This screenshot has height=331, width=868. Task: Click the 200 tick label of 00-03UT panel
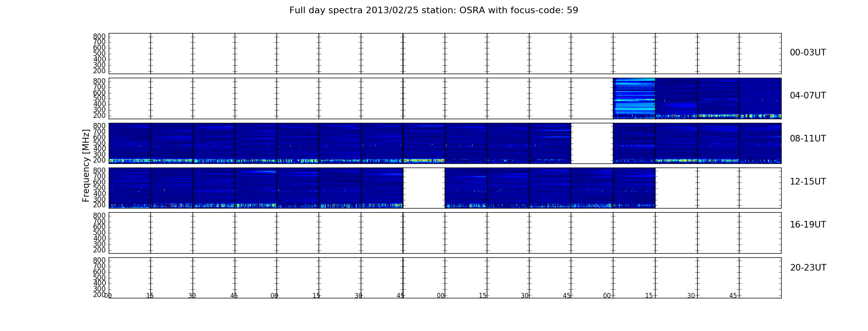point(99,71)
